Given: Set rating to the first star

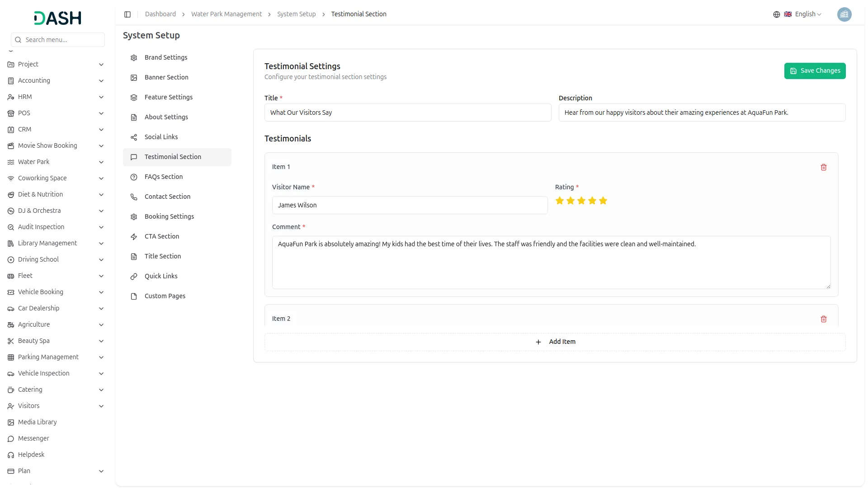Looking at the screenshot, I should click(x=559, y=201).
